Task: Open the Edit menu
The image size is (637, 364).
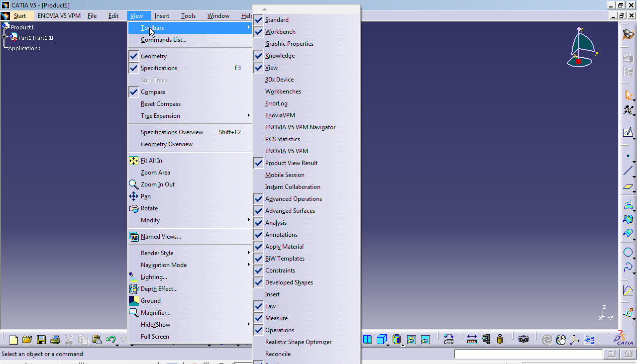Action: click(113, 16)
